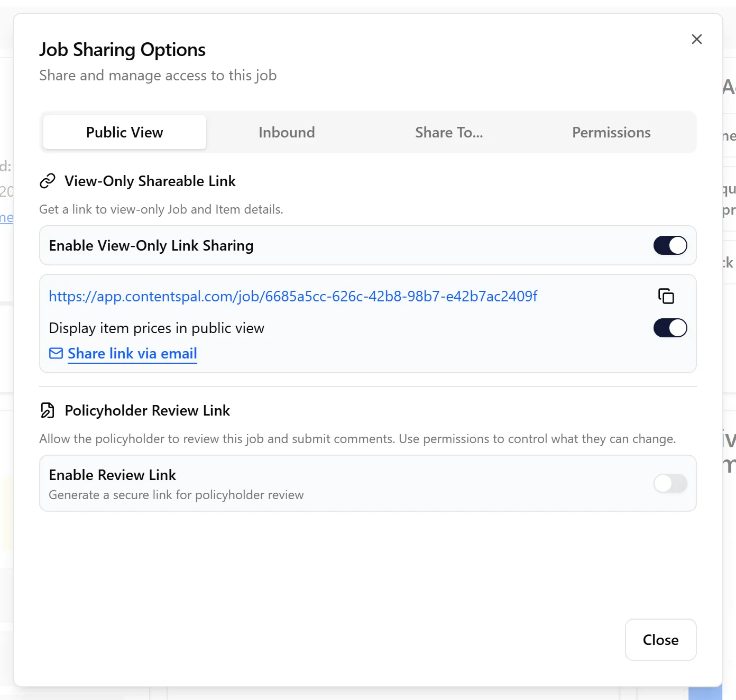Click the View-Only Shareable Link heading
The width and height of the screenshot is (736, 700).
pyautogui.click(x=150, y=181)
